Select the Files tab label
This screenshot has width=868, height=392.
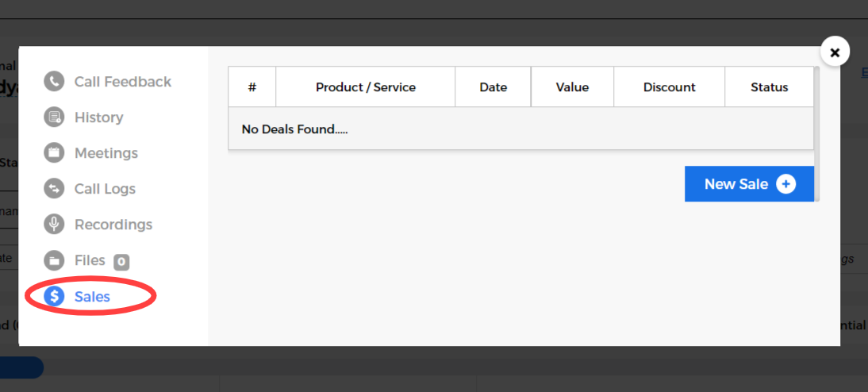point(90,260)
